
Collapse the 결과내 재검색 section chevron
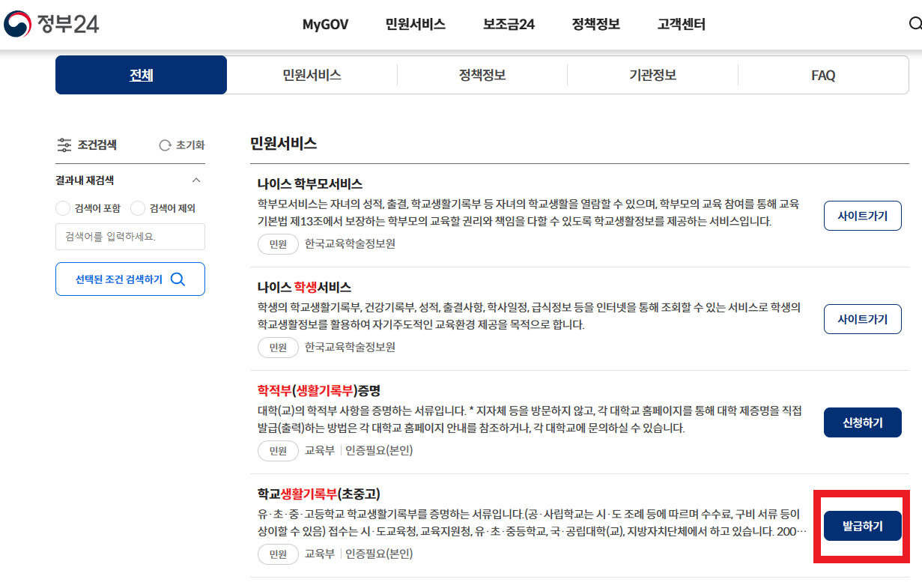pyautogui.click(x=196, y=181)
